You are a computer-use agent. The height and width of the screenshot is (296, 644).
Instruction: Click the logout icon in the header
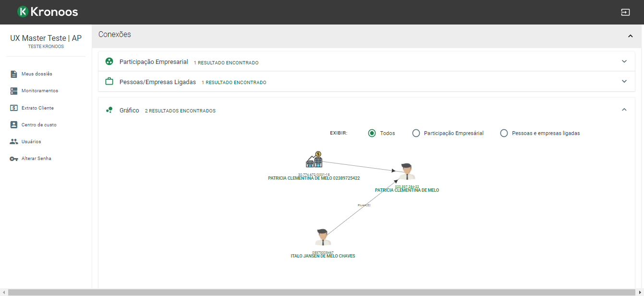[x=625, y=12]
